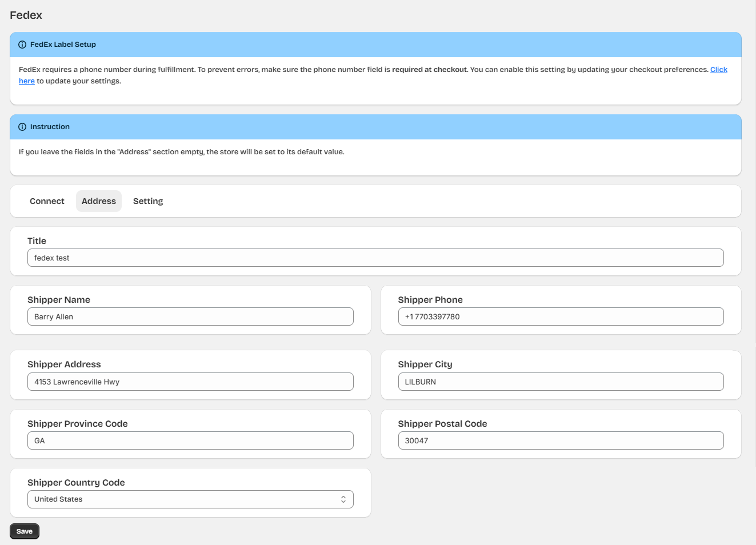Click the Shipper Name field with Barry Allen
Screen dimensions: 756x545
point(190,316)
